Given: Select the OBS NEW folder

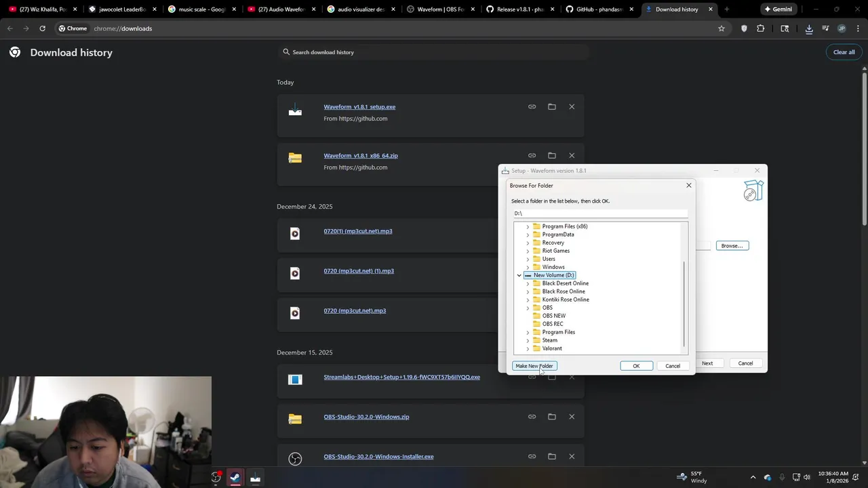Looking at the screenshot, I should [x=553, y=316].
